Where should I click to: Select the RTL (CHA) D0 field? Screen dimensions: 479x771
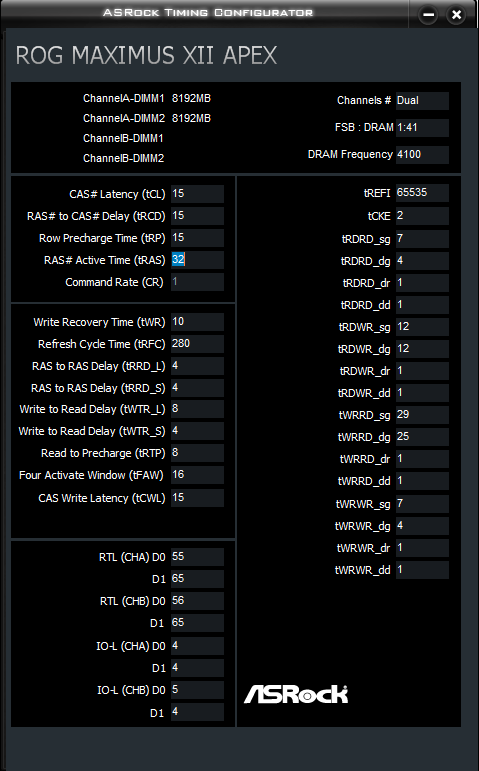[197, 557]
